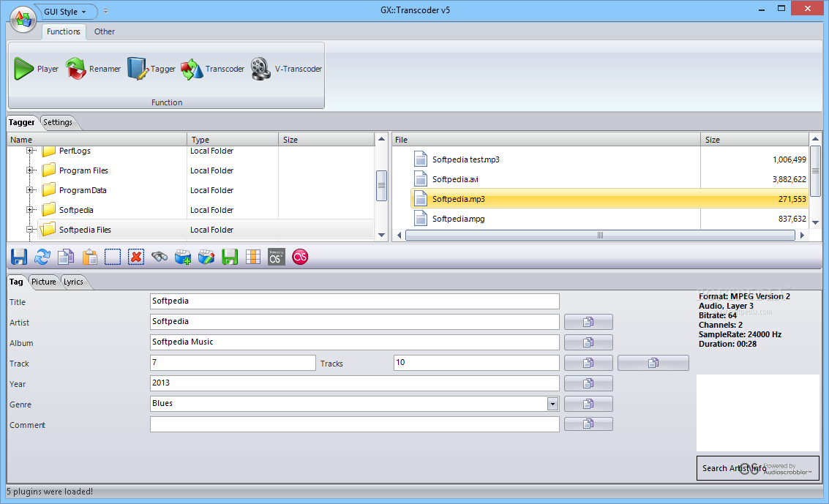Click the red Last.fm icon
Viewport: 829px width, 504px height.
pyautogui.click(x=300, y=257)
